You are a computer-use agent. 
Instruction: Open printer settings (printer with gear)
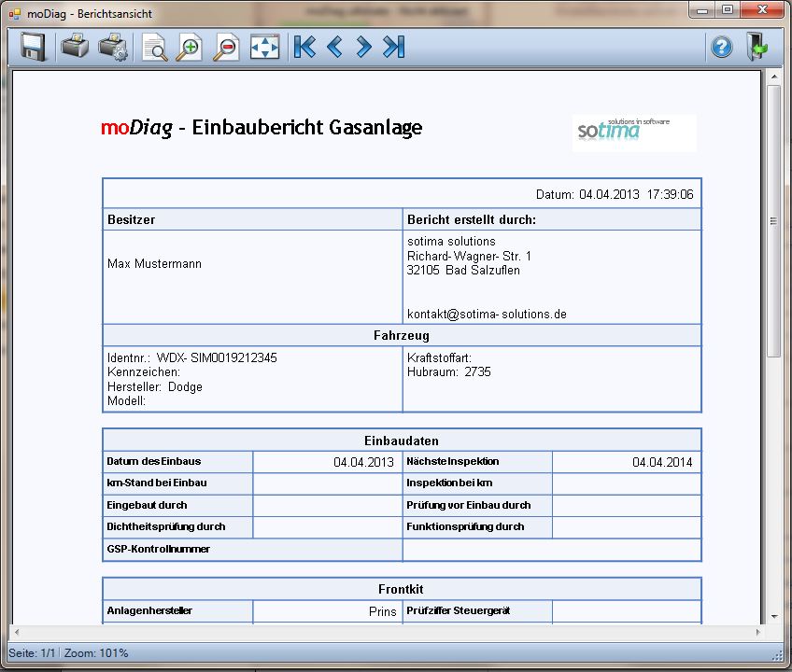pyautogui.click(x=113, y=47)
